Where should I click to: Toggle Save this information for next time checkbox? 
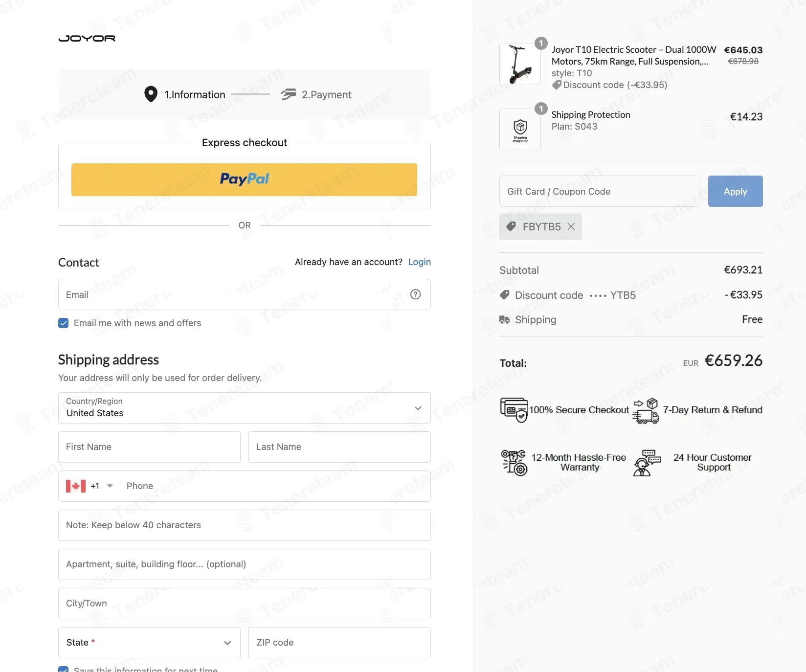click(x=64, y=669)
